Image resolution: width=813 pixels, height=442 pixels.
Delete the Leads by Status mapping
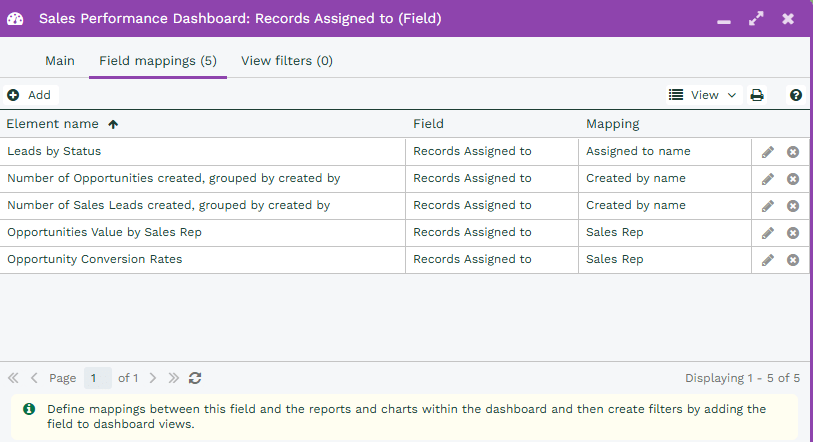pos(793,152)
